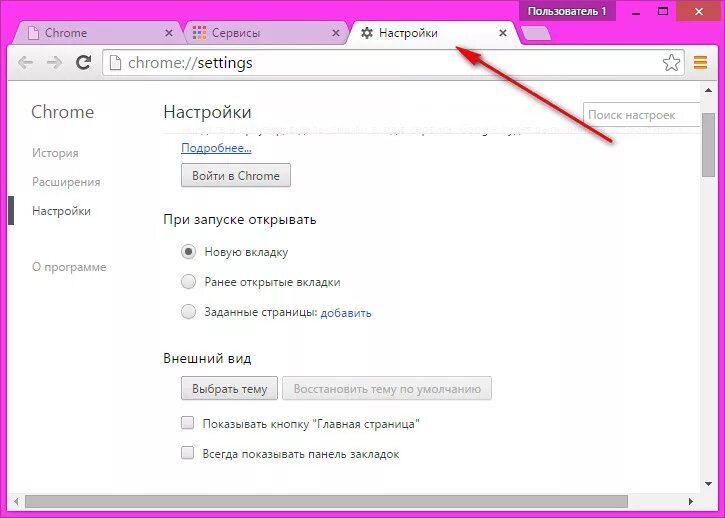
Task: Enable Всегда показывать панель закладок checkbox
Action: pos(187,452)
